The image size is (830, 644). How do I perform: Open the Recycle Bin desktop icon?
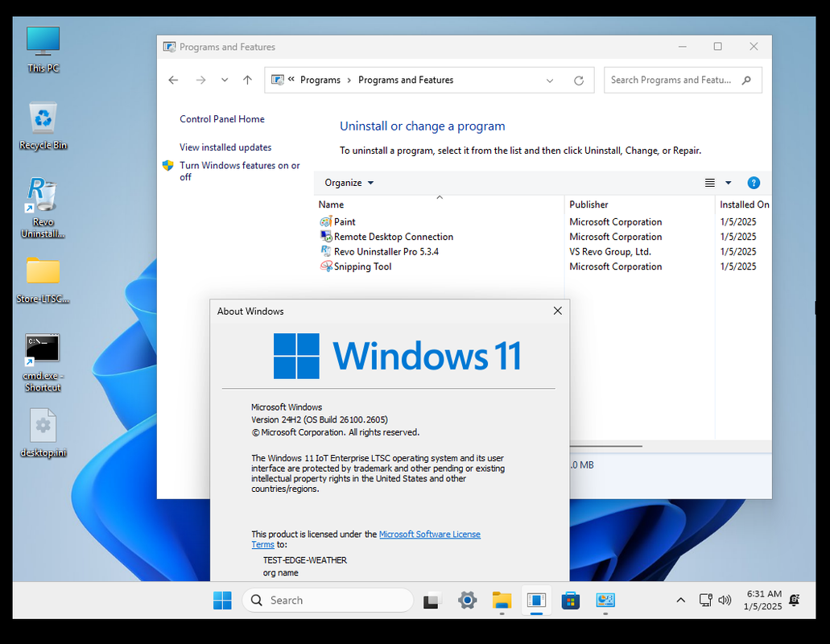[x=43, y=126]
